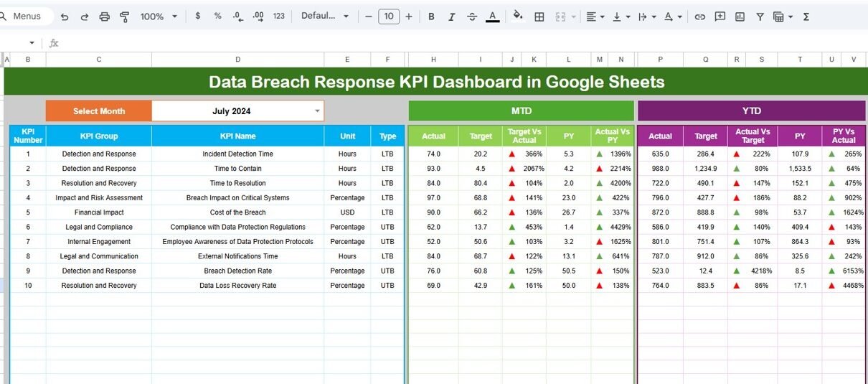868x384 pixels.
Task: Add a comment using toolbar icon
Action: point(720,17)
